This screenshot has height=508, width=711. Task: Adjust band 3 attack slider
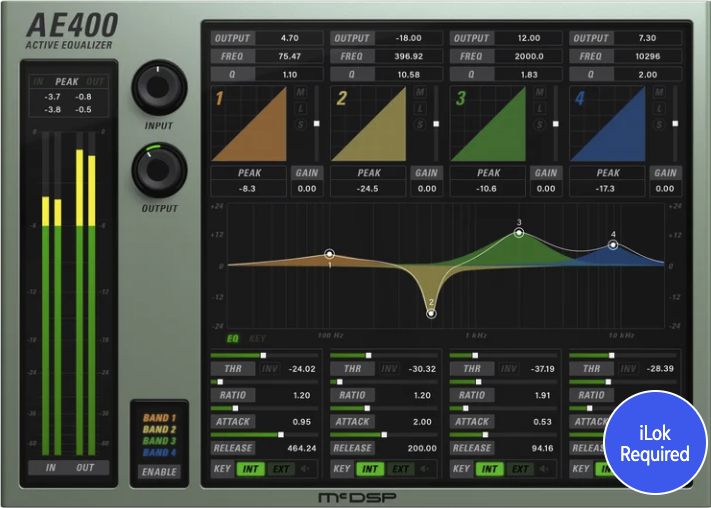503,408
